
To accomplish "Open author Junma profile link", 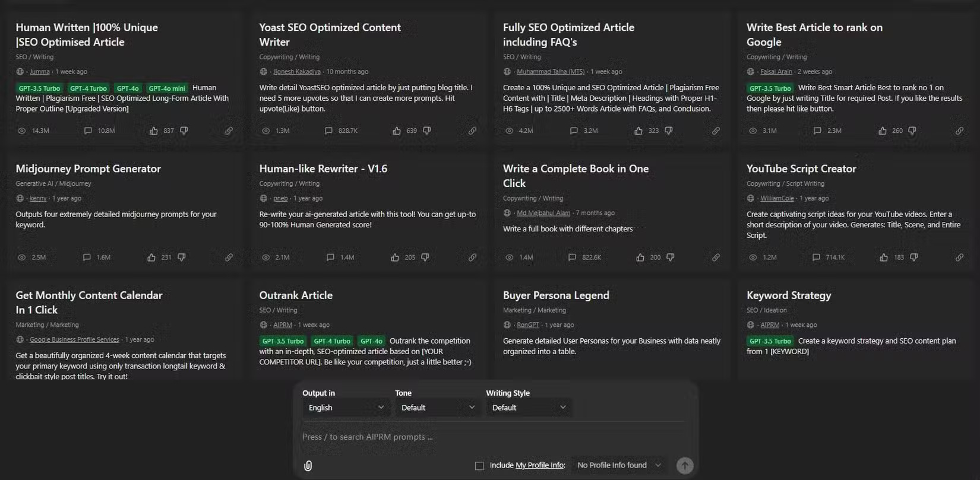I will click(x=39, y=71).
